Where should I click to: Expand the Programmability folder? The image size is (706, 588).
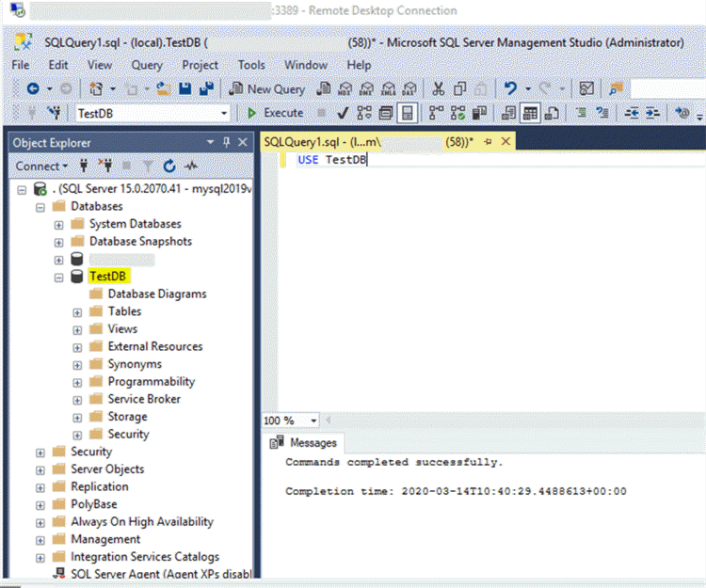pos(77,383)
